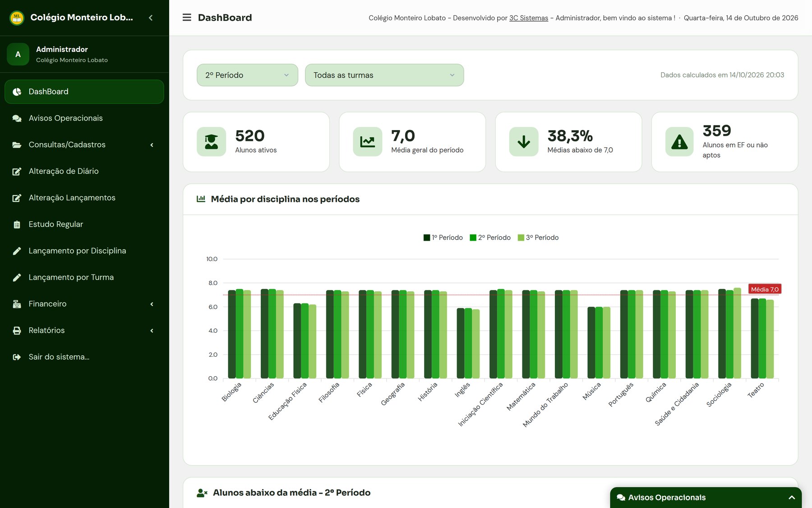Expand the Consultas/Cadastros submenu arrow

click(x=152, y=145)
